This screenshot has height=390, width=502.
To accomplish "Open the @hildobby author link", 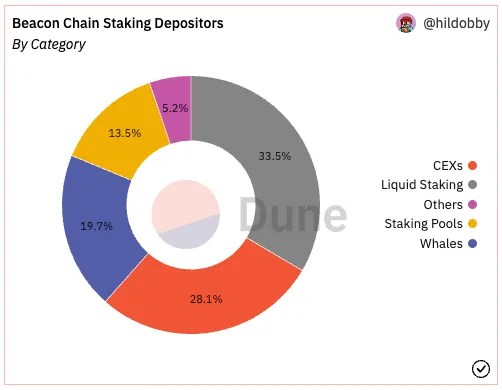I will [x=456, y=23].
